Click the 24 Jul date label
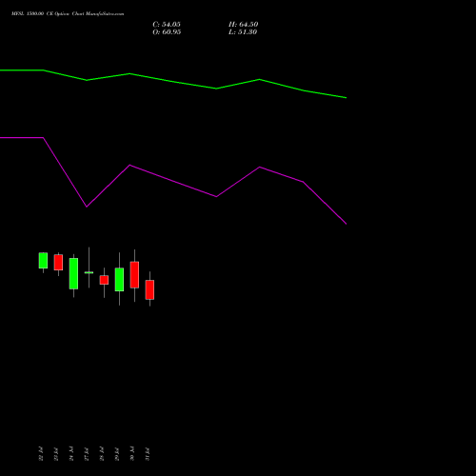The width and height of the screenshot is (476, 476). click(x=71, y=454)
